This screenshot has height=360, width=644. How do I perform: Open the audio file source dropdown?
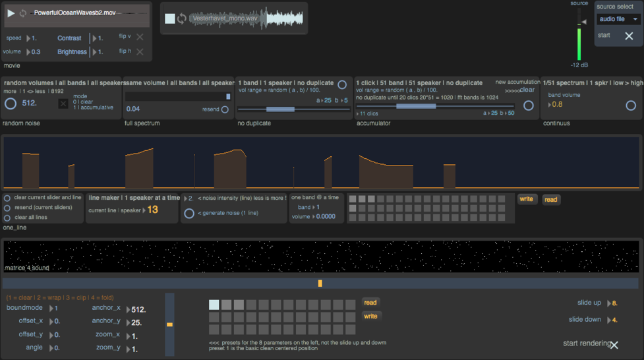pos(618,20)
